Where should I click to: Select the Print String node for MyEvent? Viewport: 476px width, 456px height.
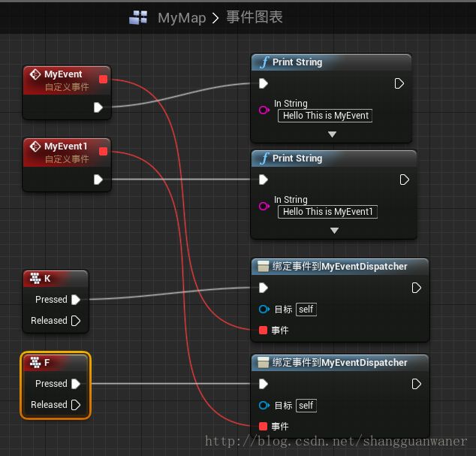pos(332,62)
